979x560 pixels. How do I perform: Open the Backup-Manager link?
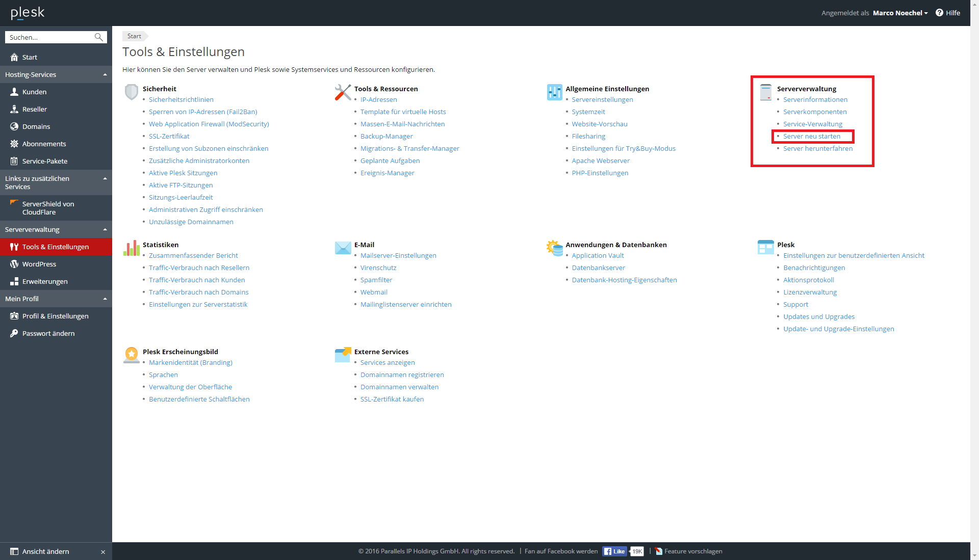click(x=387, y=136)
